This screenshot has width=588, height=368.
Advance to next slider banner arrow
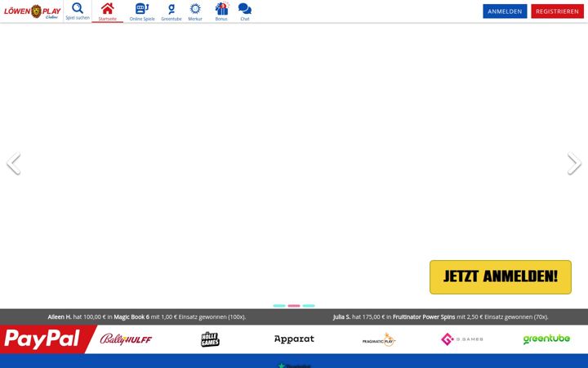pyautogui.click(x=574, y=164)
